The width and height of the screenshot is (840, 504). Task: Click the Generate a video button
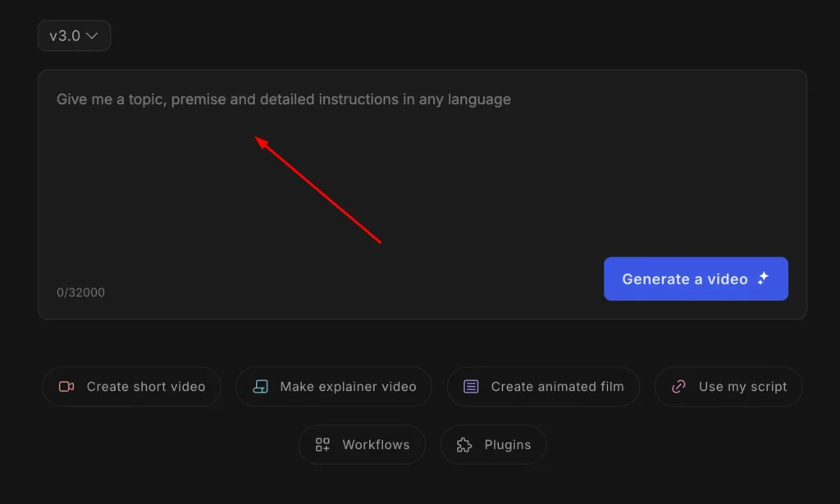[x=696, y=279]
